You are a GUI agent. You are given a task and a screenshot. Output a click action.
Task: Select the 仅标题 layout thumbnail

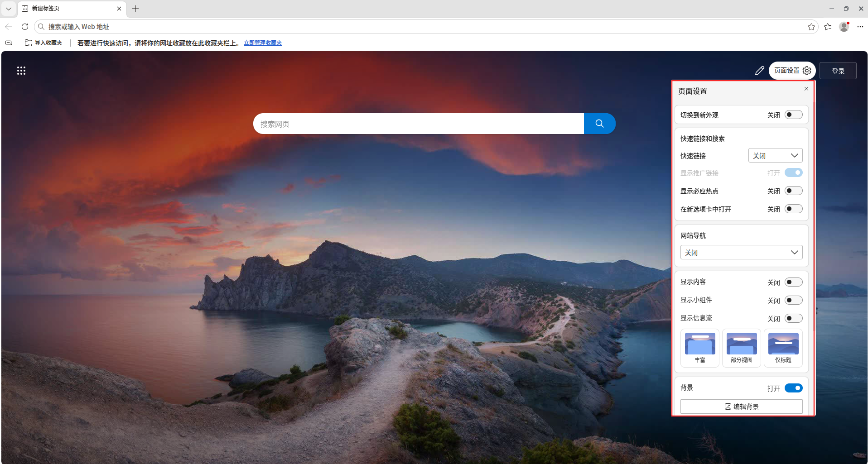pos(783,348)
